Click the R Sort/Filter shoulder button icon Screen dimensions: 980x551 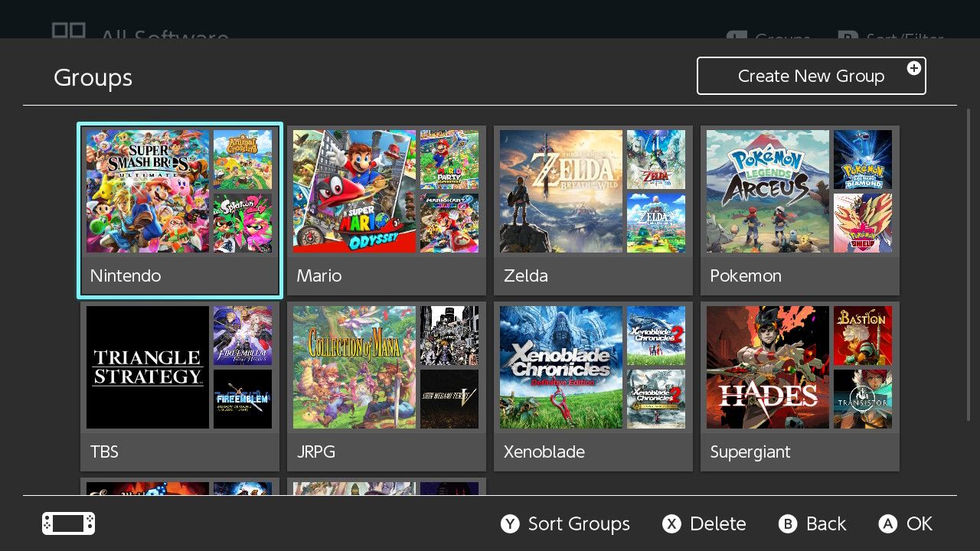(850, 37)
